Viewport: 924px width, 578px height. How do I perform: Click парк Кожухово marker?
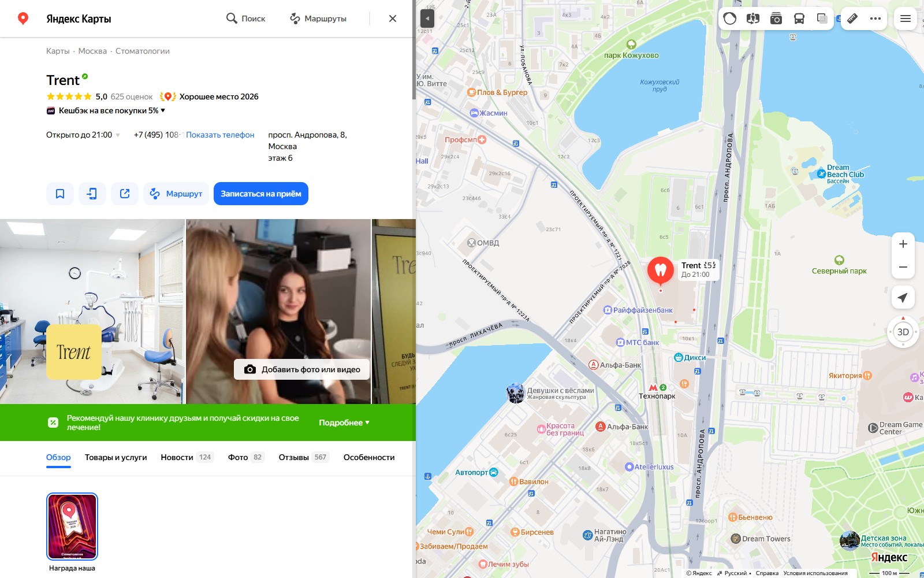click(x=631, y=50)
